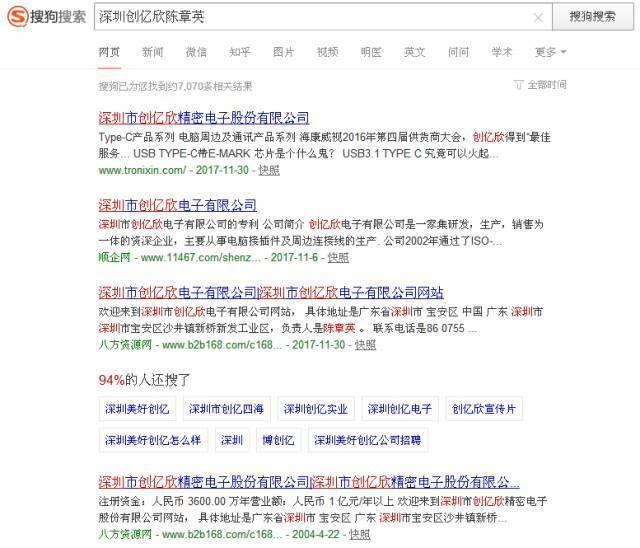Select related search 深圳美好创亿
The height and width of the screenshot is (548, 640).
137,410
